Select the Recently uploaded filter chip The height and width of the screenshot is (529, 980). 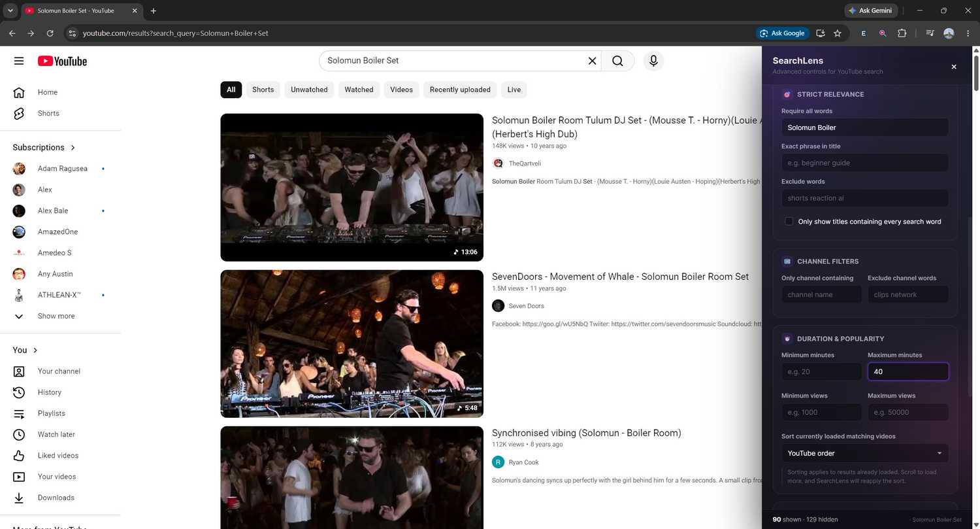click(x=460, y=90)
